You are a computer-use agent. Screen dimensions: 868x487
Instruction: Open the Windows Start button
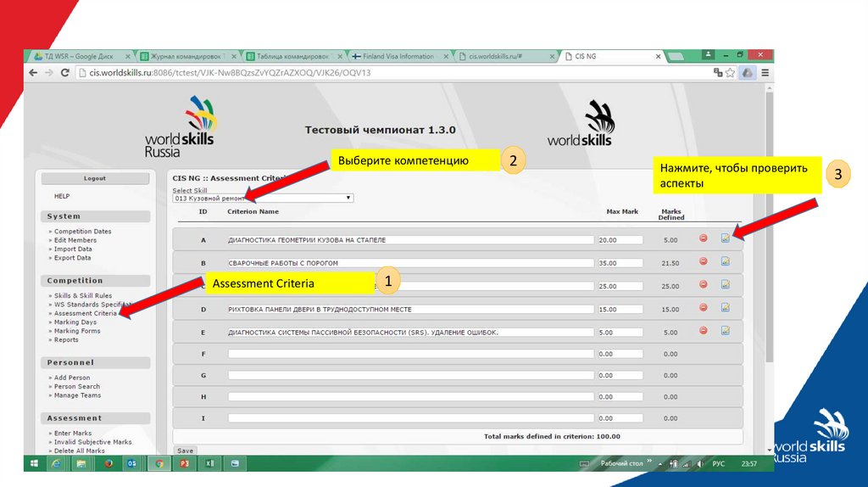point(34,464)
